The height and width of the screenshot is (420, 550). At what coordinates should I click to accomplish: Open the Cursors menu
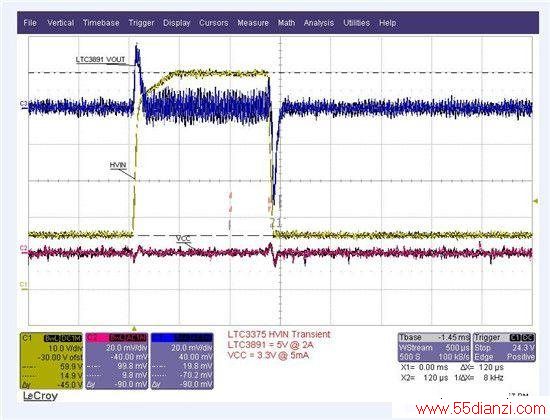(x=214, y=23)
